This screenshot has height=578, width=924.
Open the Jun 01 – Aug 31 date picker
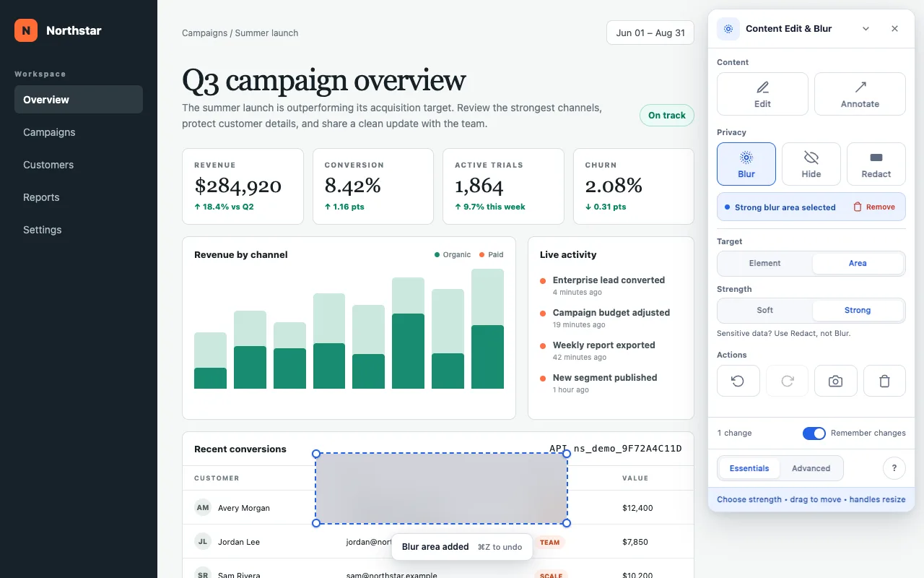[650, 33]
